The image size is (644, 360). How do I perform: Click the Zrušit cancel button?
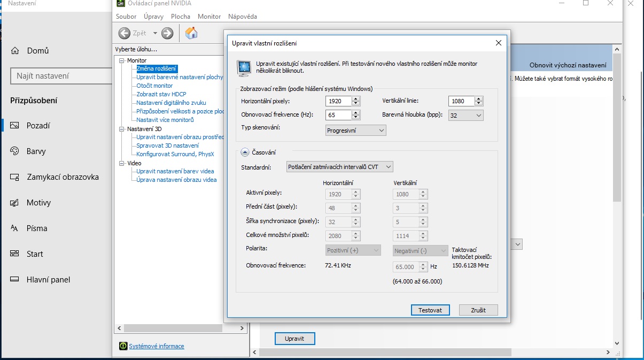pos(478,310)
